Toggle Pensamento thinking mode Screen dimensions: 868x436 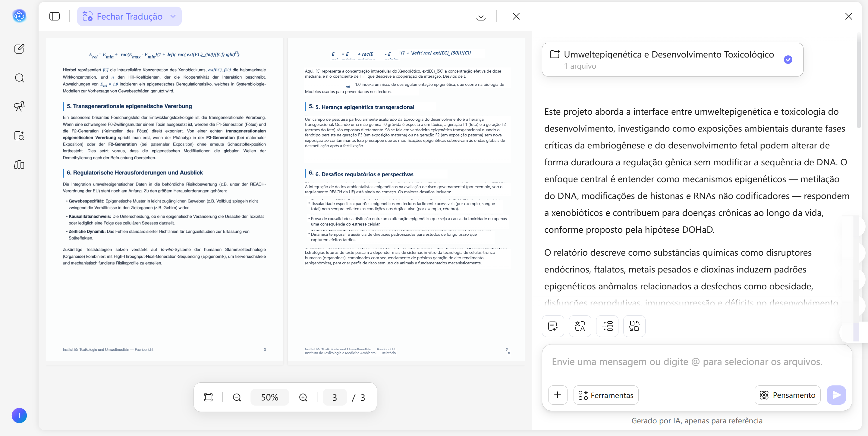tap(787, 394)
